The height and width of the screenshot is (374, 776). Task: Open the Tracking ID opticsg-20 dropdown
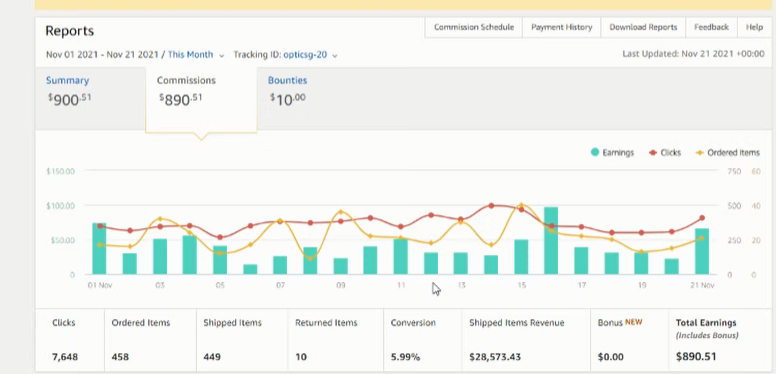[286, 54]
